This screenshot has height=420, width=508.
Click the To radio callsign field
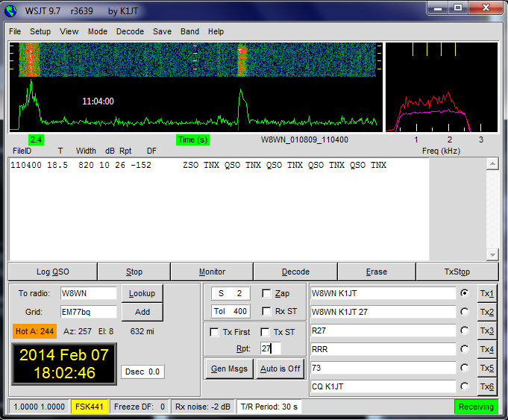click(x=89, y=293)
